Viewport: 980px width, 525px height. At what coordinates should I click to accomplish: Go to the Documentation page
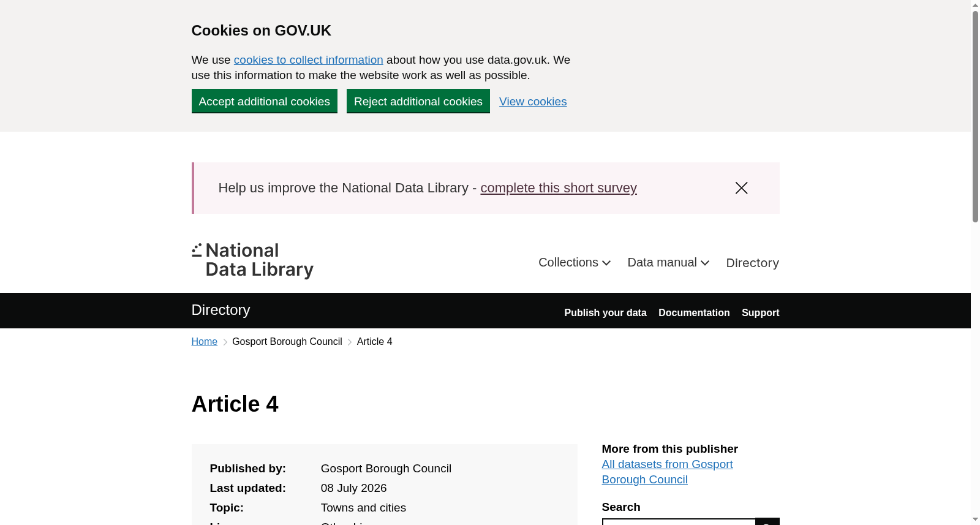694,313
